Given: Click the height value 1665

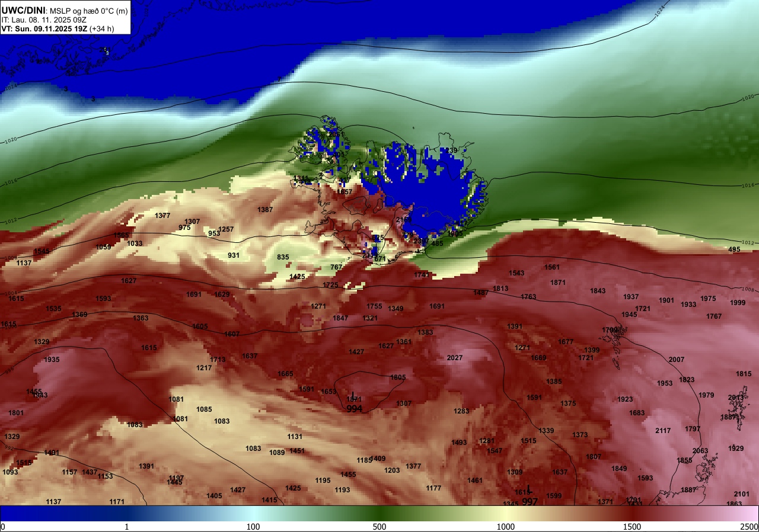Looking at the screenshot, I should [x=285, y=374].
